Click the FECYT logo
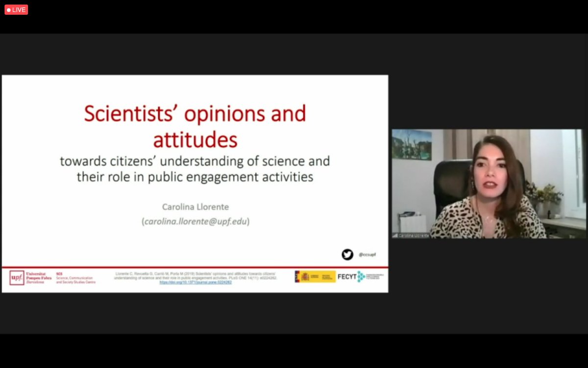This screenshot has width=588, height=368. tap(360, 276)
